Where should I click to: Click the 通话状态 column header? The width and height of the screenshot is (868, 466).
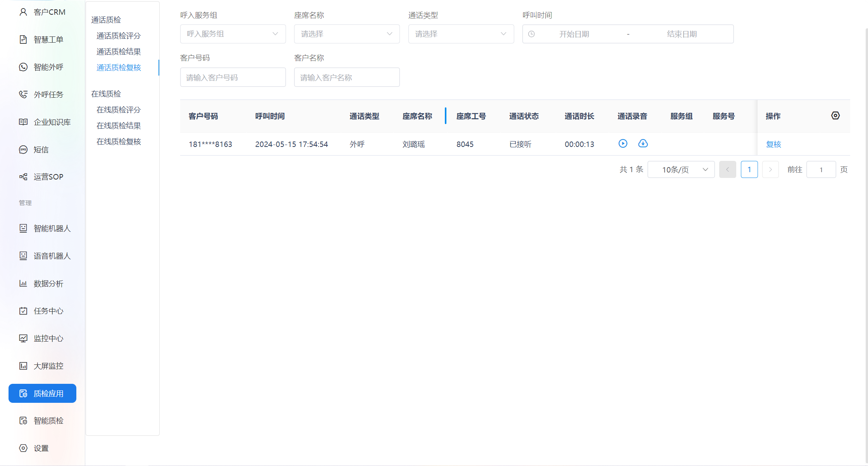tap(524, 116)
